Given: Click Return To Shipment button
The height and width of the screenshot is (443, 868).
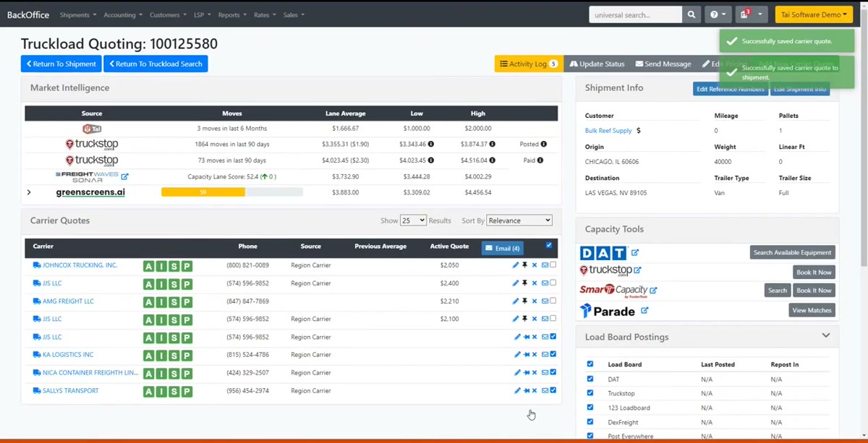Looking at the screenshot, I should pos(61,64).
